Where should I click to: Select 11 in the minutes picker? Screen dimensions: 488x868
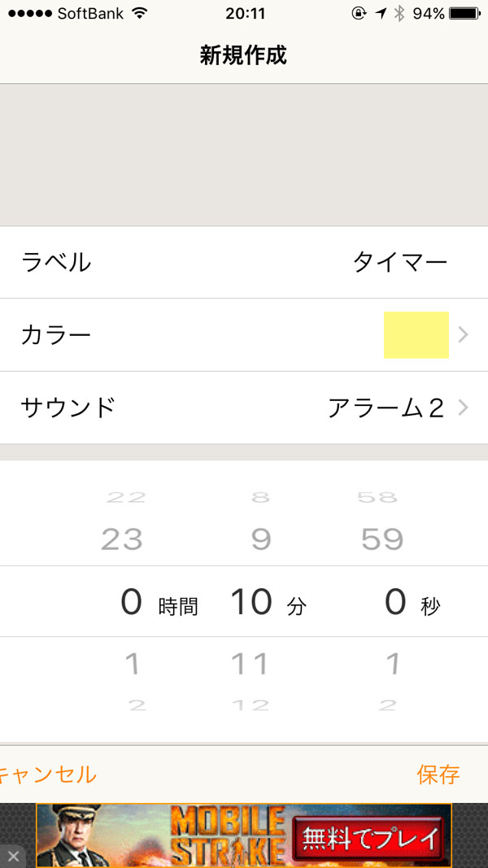click(249, 664)
